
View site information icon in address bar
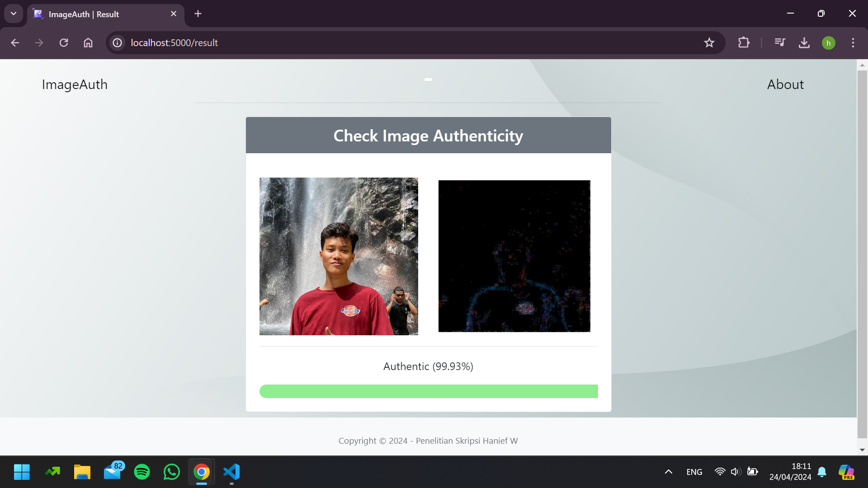(118, 43)
